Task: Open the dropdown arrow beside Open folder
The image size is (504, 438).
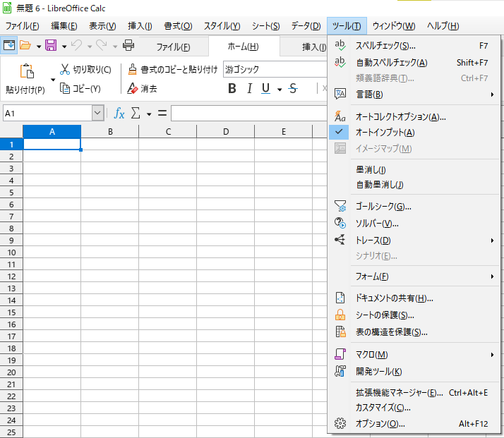Action: tap(39, 47)
